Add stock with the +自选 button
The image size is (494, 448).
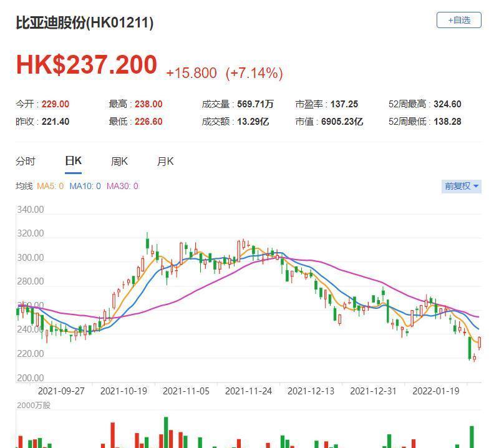coord(458,20)
